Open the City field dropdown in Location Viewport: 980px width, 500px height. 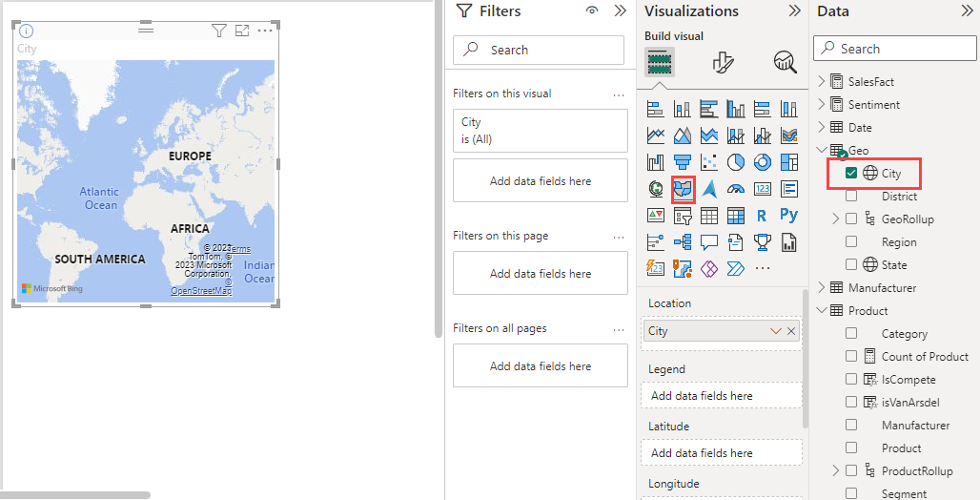click(776, 331)
